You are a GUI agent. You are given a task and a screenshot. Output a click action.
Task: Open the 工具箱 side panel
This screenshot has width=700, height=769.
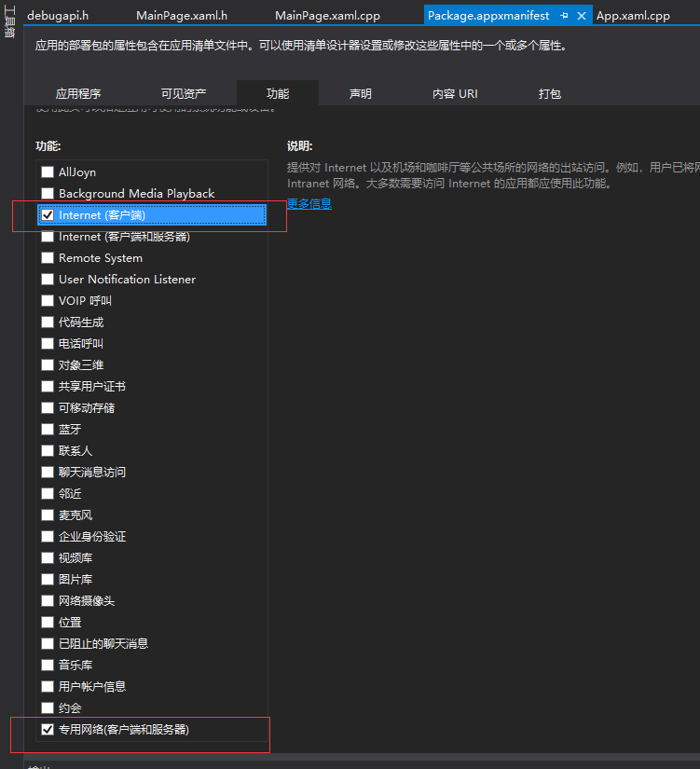10,21
